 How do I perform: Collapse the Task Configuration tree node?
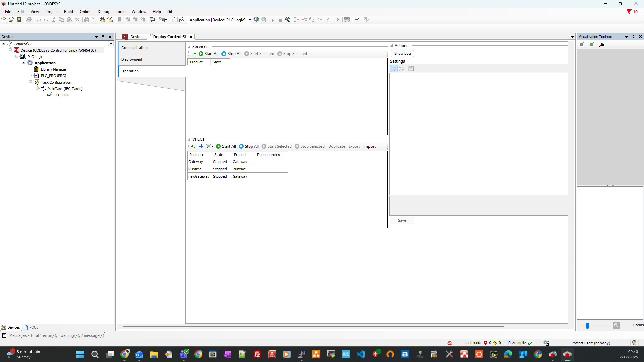(30, 82)
